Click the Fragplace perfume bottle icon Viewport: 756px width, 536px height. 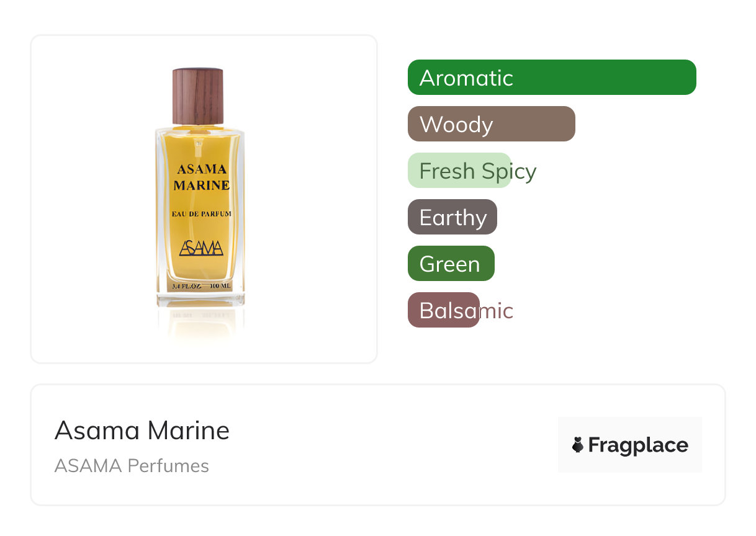coord(578,445)
